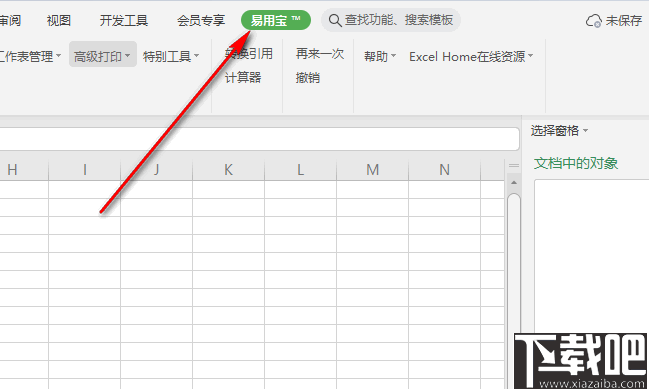Select column L header

point(300,170)
